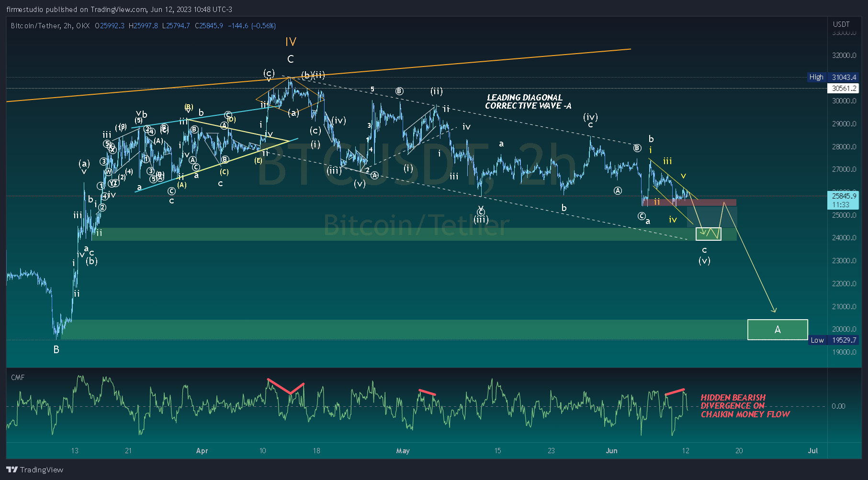Click the CMF indicator label
The image size is (868, 480).
point(18,378)
